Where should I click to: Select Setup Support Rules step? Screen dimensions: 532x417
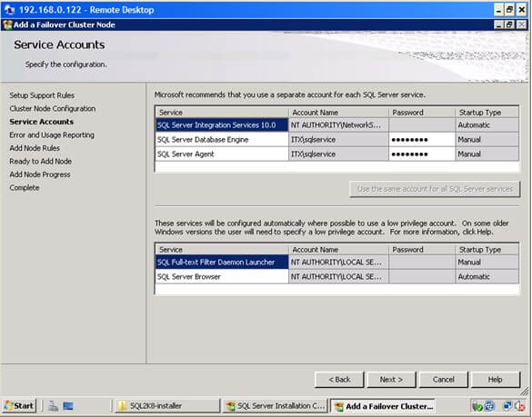[x=42, y=95]
